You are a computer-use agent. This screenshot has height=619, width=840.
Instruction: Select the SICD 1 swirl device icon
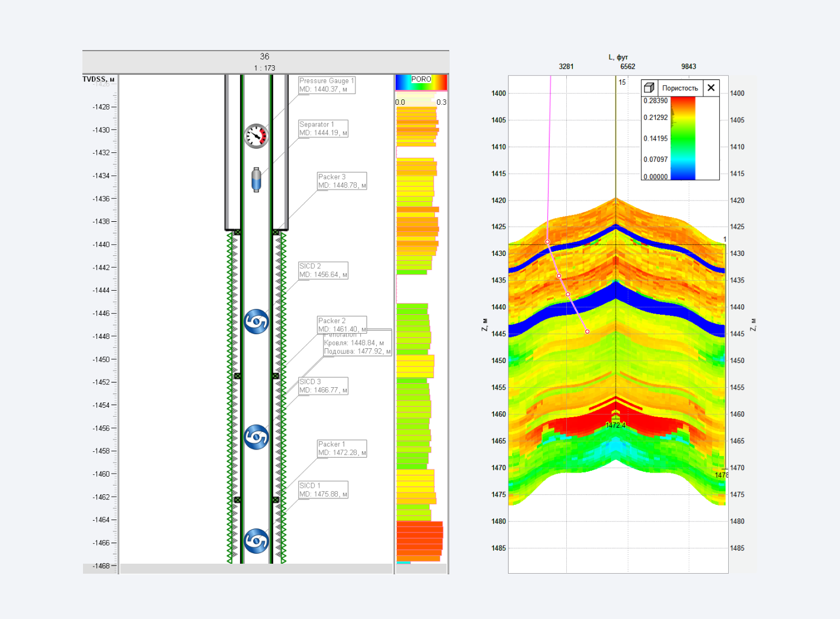(257, 541)
